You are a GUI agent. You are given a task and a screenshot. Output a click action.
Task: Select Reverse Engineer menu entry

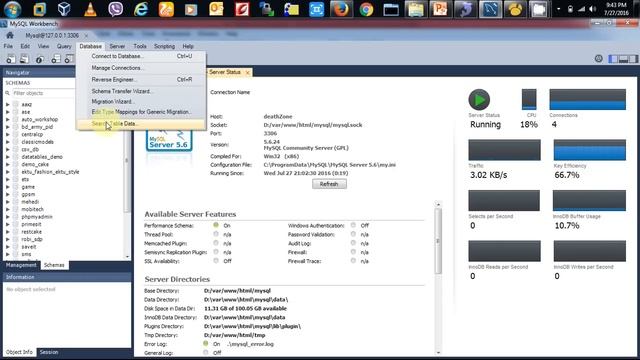coord(141,80)
